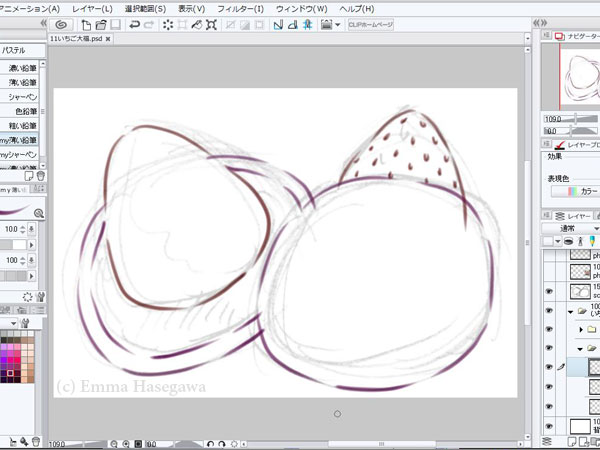Viewport: 600px width, 450px height.
Task: Collapse the top open layer folder
Action: [570, 311]
